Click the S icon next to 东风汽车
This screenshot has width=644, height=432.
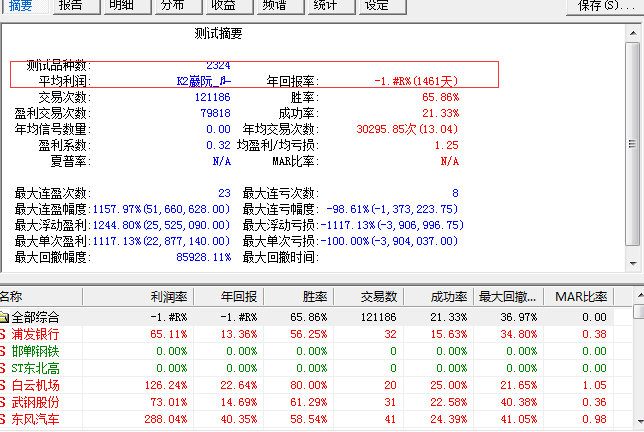click(3, 419)
